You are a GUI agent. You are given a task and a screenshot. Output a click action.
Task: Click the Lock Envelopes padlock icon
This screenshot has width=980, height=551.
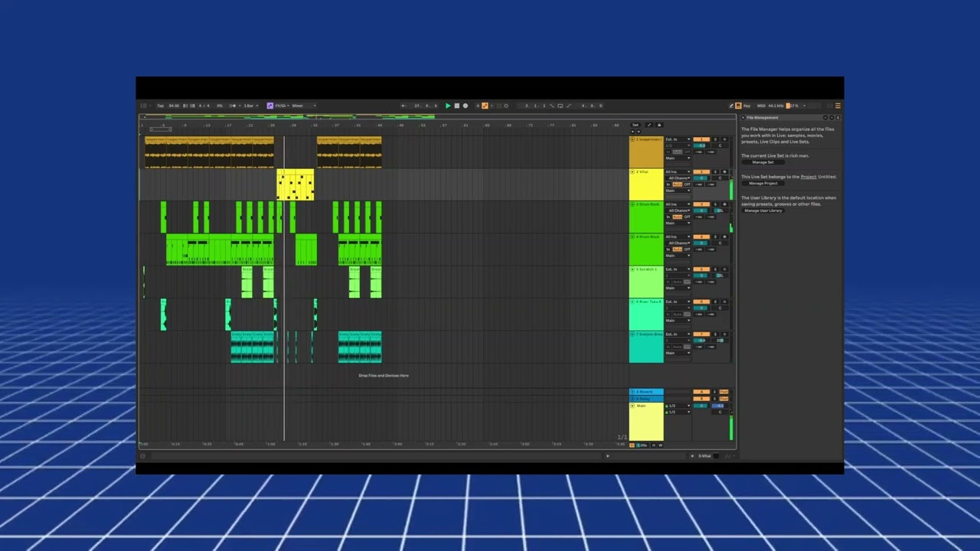[x=659, y=125]
